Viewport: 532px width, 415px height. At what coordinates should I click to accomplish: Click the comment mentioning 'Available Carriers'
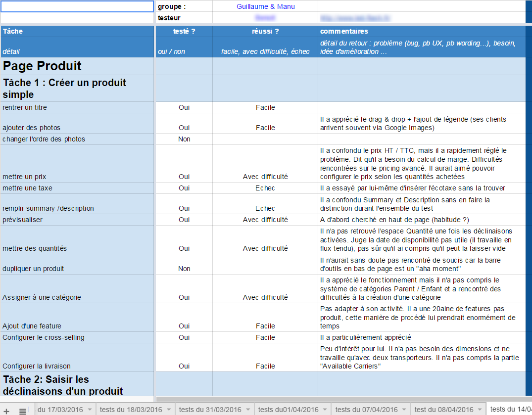tap(422, 357)
